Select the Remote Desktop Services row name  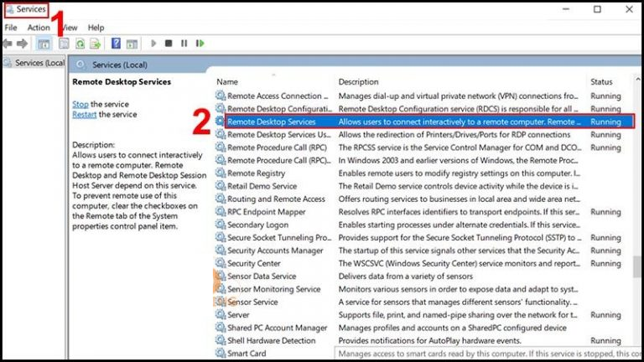tap(272, 122)
